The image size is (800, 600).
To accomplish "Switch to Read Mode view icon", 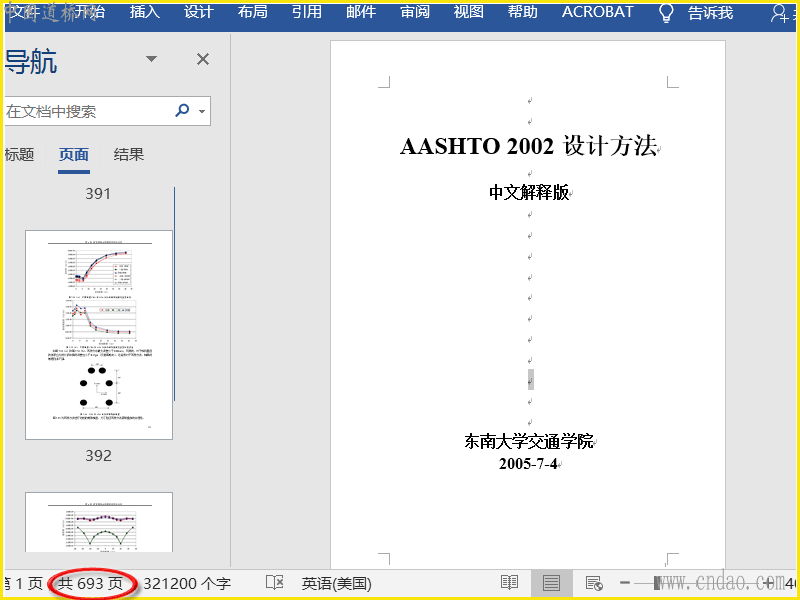I will point(509,583).
